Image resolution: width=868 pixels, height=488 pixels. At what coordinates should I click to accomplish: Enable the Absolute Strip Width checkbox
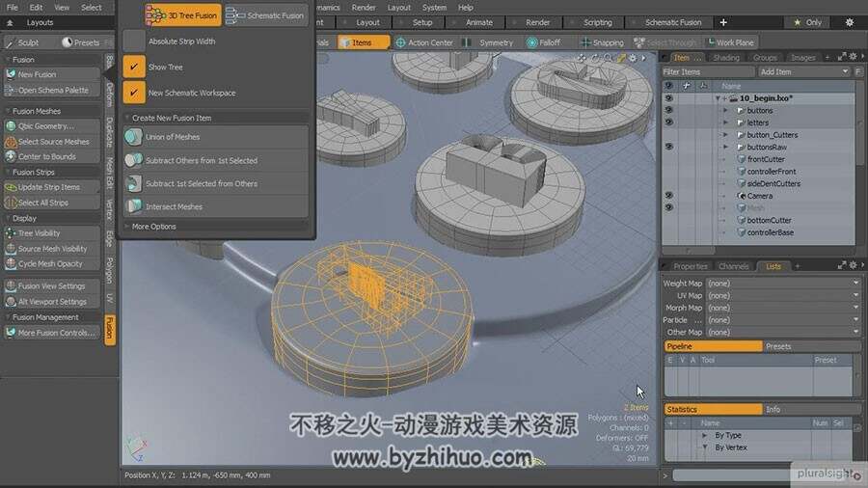coord(134,41)
